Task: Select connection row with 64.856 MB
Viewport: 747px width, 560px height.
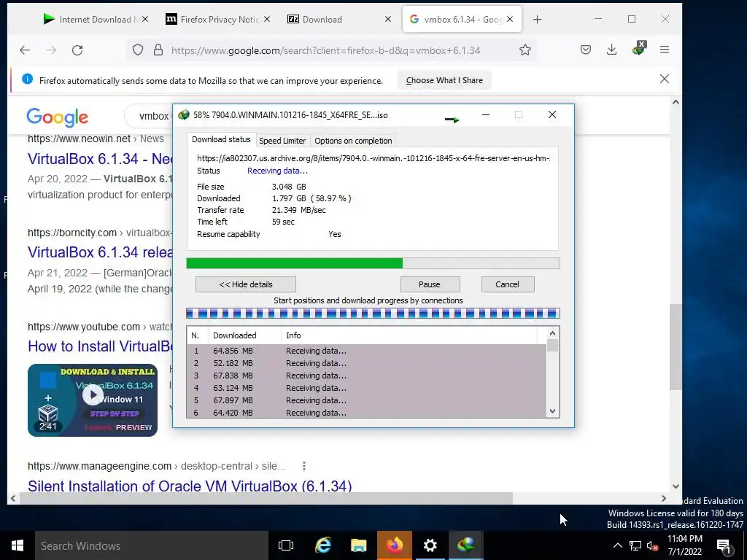Action: tap(367, 351)
